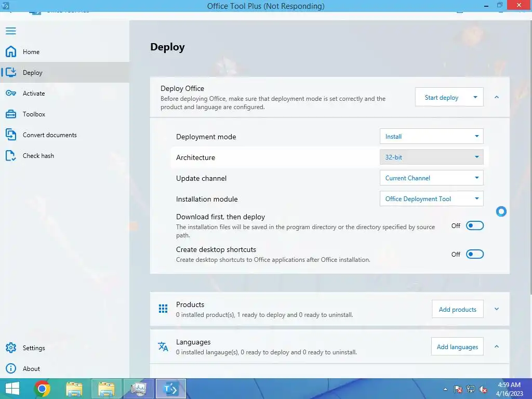Click the Settings gear icon
Image resolution: width=532 pixels, height=399 pixels.
[x=11, y=348]
